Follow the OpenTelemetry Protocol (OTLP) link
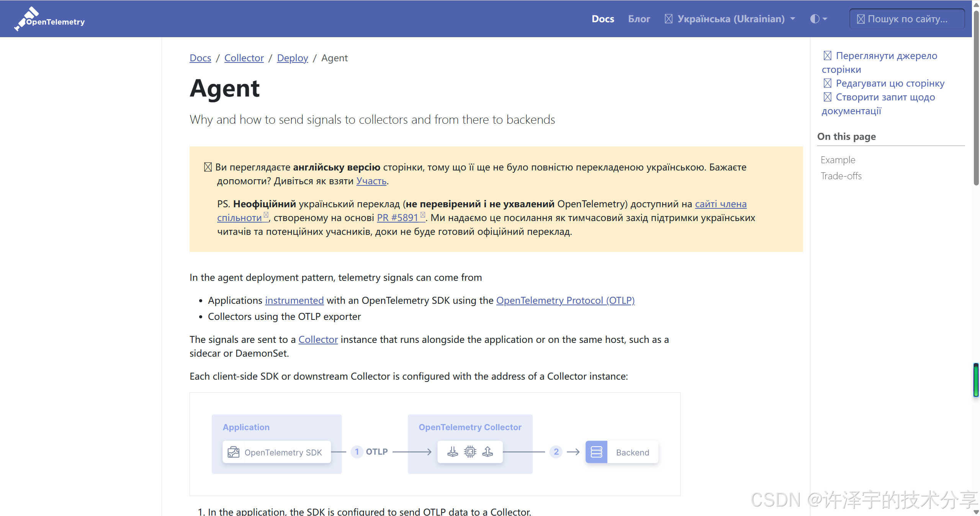The width and height of the screenshot is (980, 516). coord(565,300)
